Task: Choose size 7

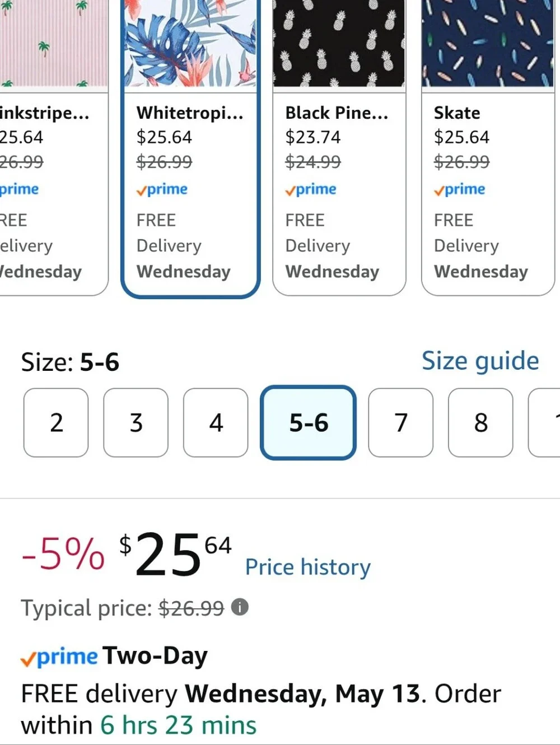Action: (x=400, y=422)
